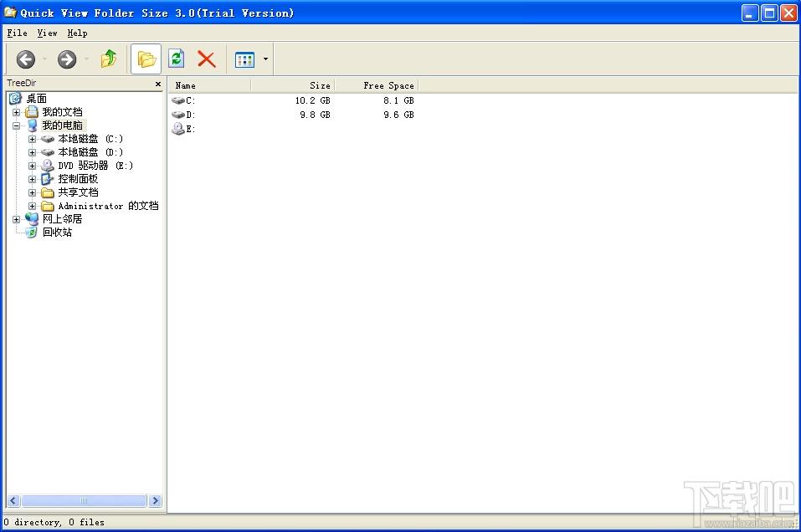801x532 pixels.
Task: Click the tree panel horizontal scrollbar thumb
Action: pos(84,501)
